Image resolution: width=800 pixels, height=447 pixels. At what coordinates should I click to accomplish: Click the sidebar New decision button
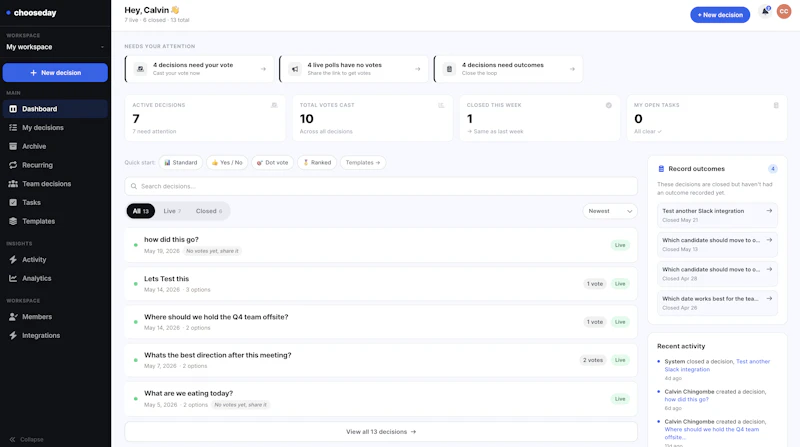click(x=55, y=72)
